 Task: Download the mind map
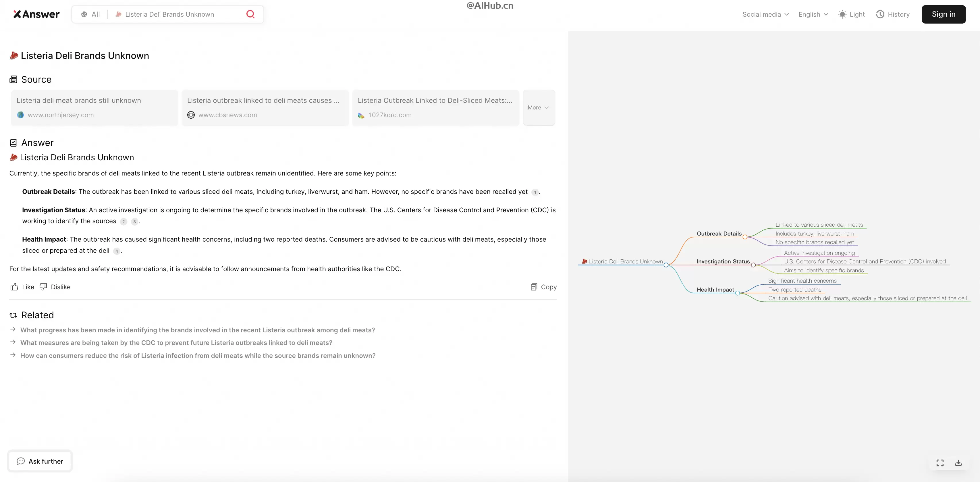[958, 463]
